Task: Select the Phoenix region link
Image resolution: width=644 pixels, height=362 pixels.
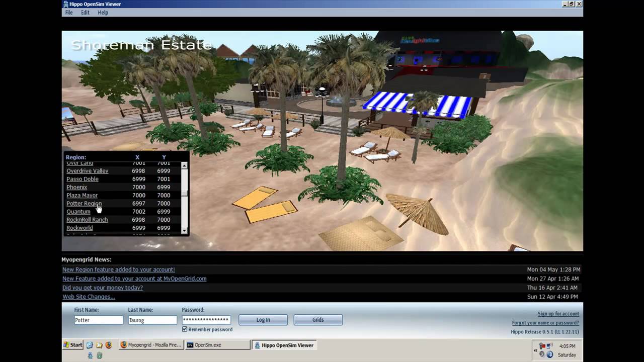Action: tap(77, 187)
